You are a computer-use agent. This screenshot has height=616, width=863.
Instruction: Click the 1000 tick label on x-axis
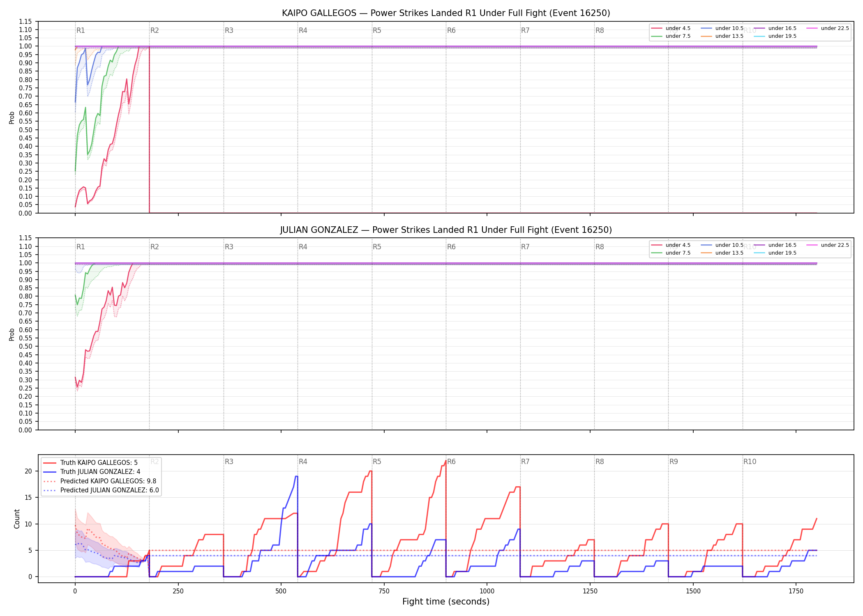coord(487,591)
